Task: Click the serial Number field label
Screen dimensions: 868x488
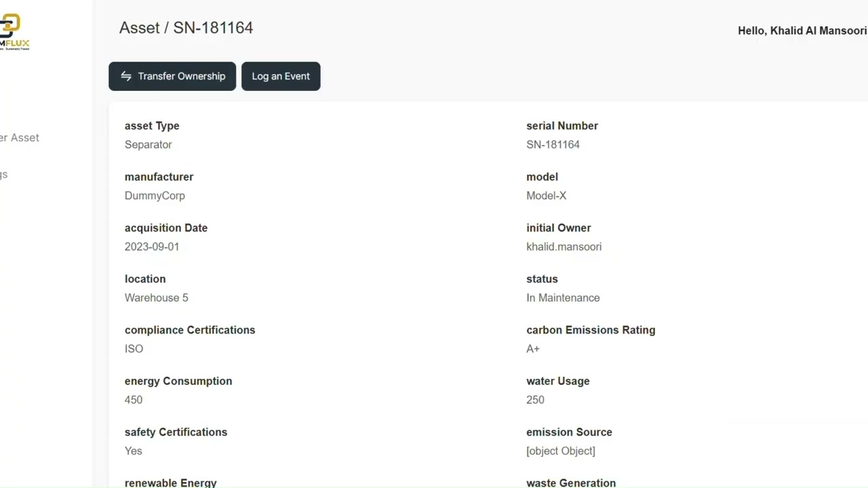Action: pyautogui.click(x=562, y=126)
